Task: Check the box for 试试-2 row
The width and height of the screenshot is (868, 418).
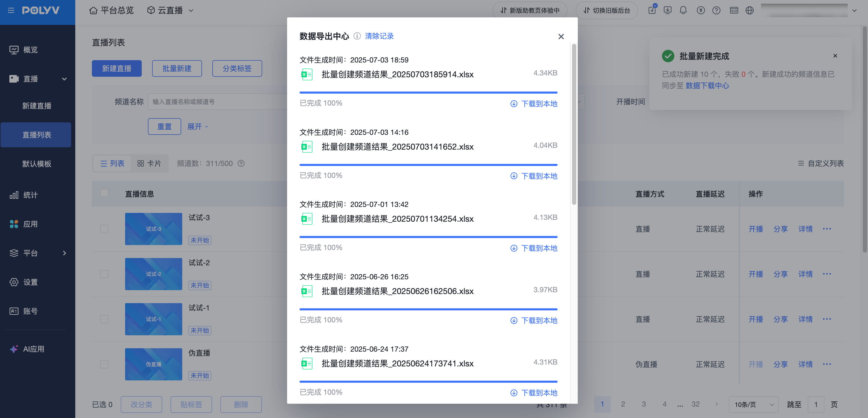Action: coord(104,274)
